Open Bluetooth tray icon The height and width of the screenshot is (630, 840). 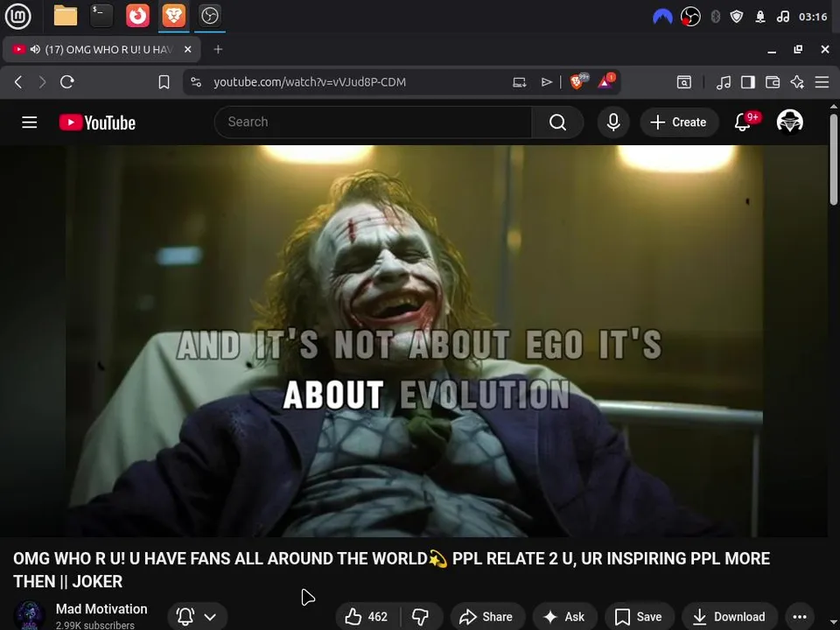[x=715, y=17]
